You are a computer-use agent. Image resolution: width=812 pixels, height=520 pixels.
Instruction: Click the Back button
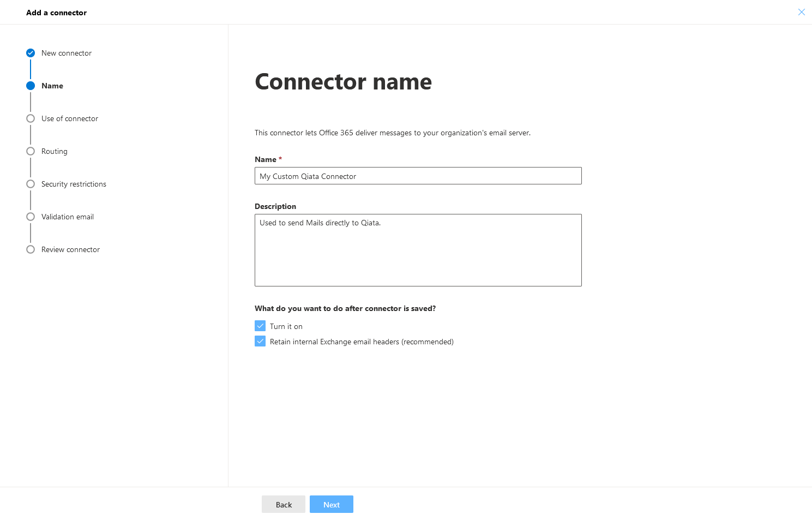[283, 504]
